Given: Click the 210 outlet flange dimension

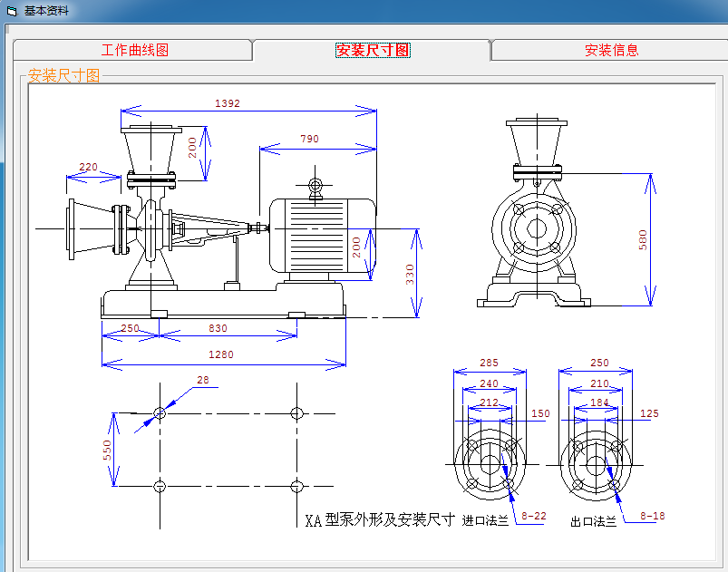Looking at the screenshot, I should (x=599, y=383).
